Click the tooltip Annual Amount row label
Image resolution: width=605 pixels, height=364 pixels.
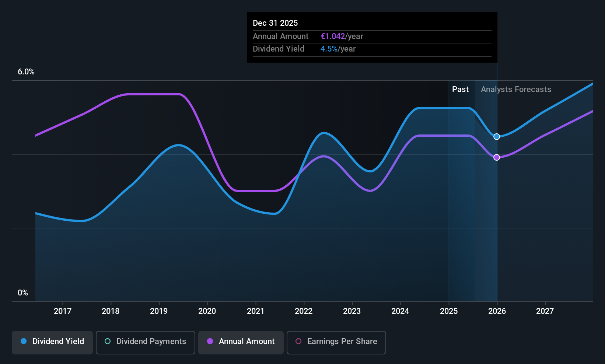[x=280, y=36]
